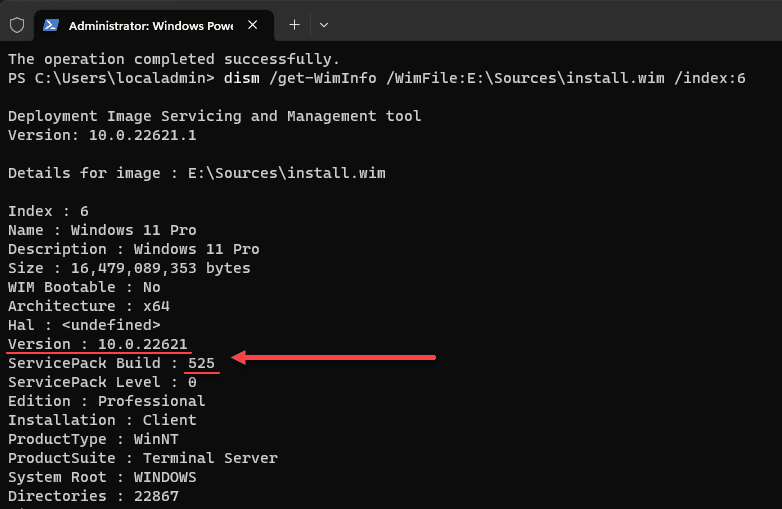Expand the new tab profile dropdown
Screen dimensions: 782x509
pos(323,25)
